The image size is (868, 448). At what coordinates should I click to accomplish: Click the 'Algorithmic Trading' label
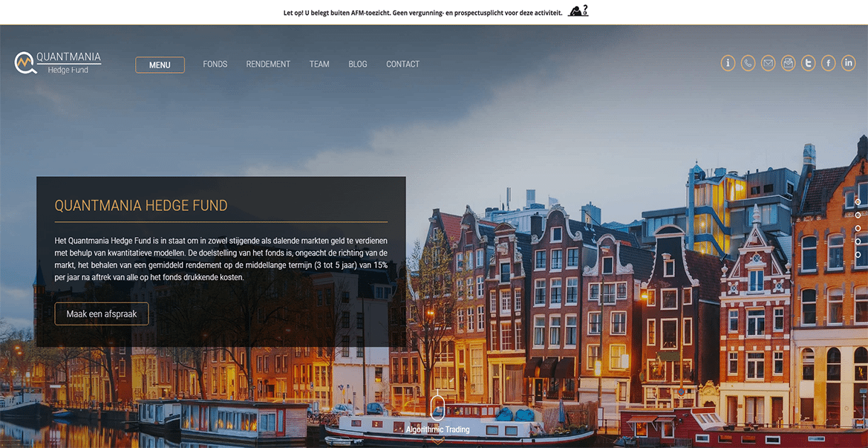[x=437, y=429]
